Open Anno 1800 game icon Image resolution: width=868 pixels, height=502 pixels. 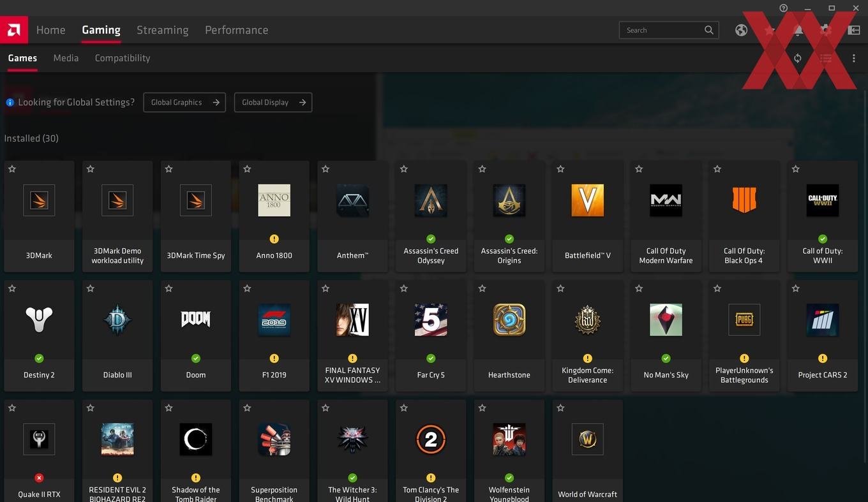(274, 200)
